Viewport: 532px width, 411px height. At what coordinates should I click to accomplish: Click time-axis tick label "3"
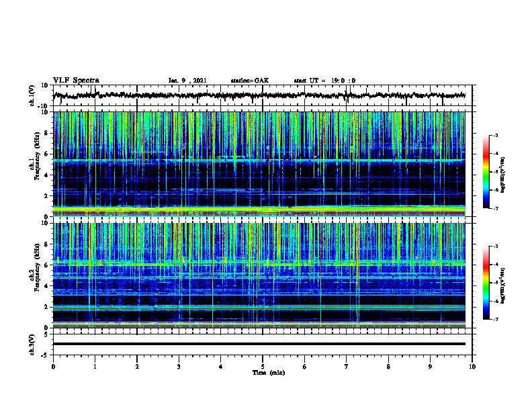(x=179, y=367)
